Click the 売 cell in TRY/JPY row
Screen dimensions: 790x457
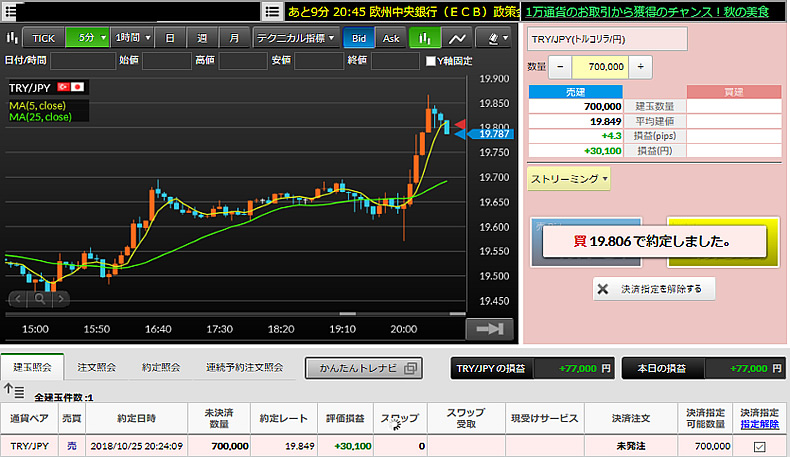point(72,446)
